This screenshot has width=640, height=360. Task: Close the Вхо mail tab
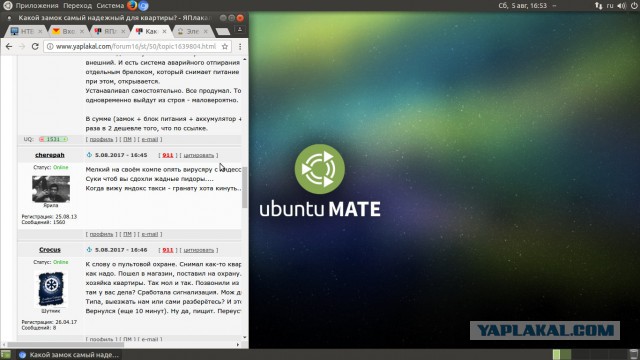pos(82,31)
